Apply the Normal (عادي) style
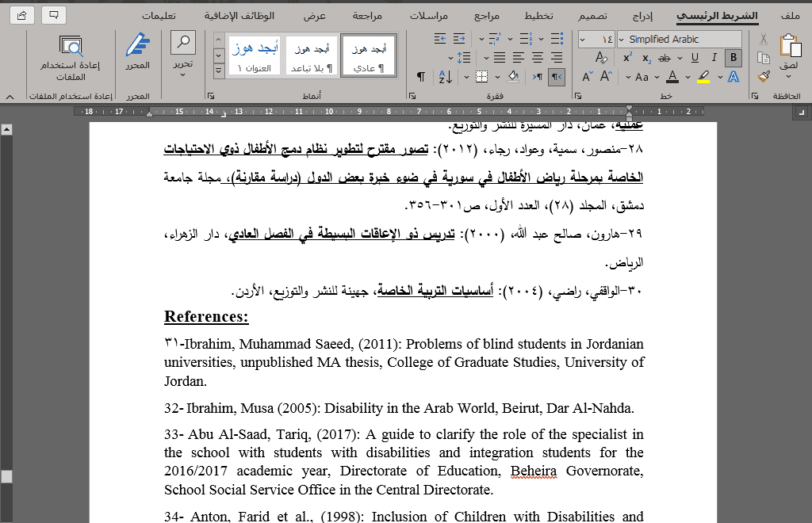Screen dimensions: 812x523 coord(369,56)
